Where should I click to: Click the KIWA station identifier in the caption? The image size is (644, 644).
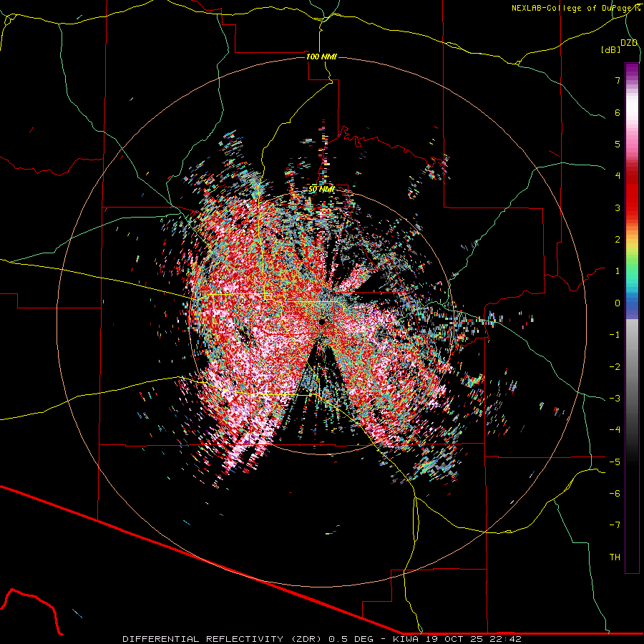[x=407, y=639]
